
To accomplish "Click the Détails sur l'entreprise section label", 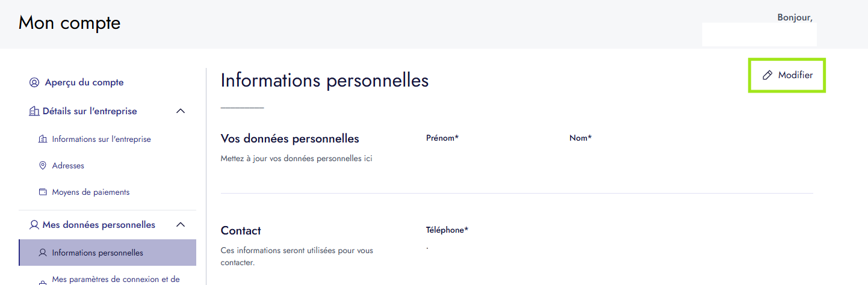I will point(90,111).
